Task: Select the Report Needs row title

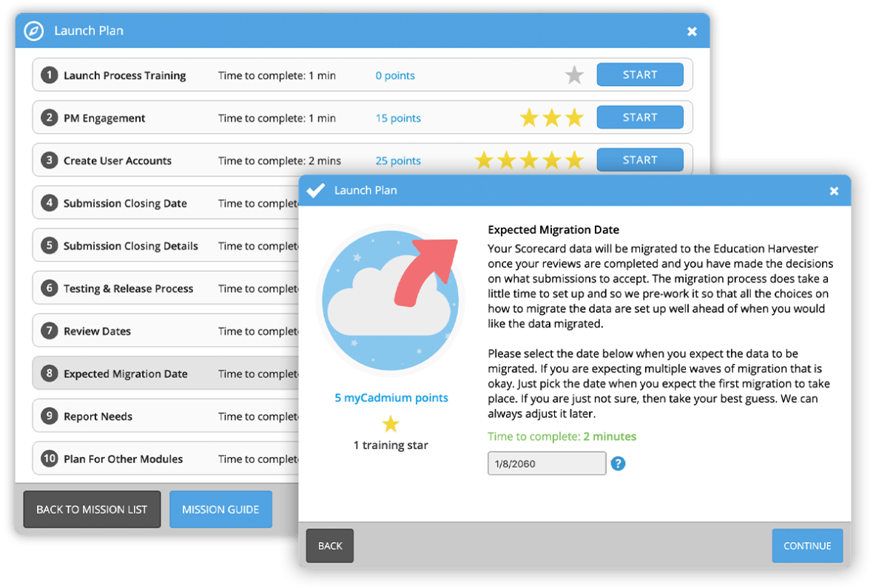Action: (98, 416)
